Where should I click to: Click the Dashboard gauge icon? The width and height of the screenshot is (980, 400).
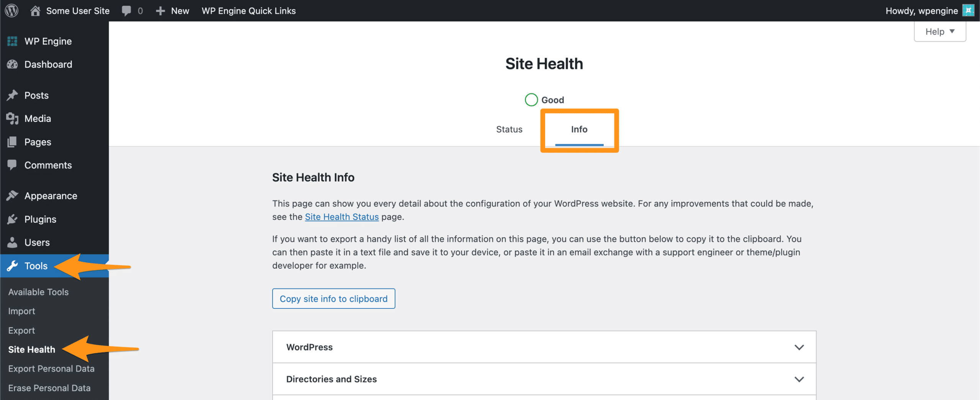(x=12, y=64)
